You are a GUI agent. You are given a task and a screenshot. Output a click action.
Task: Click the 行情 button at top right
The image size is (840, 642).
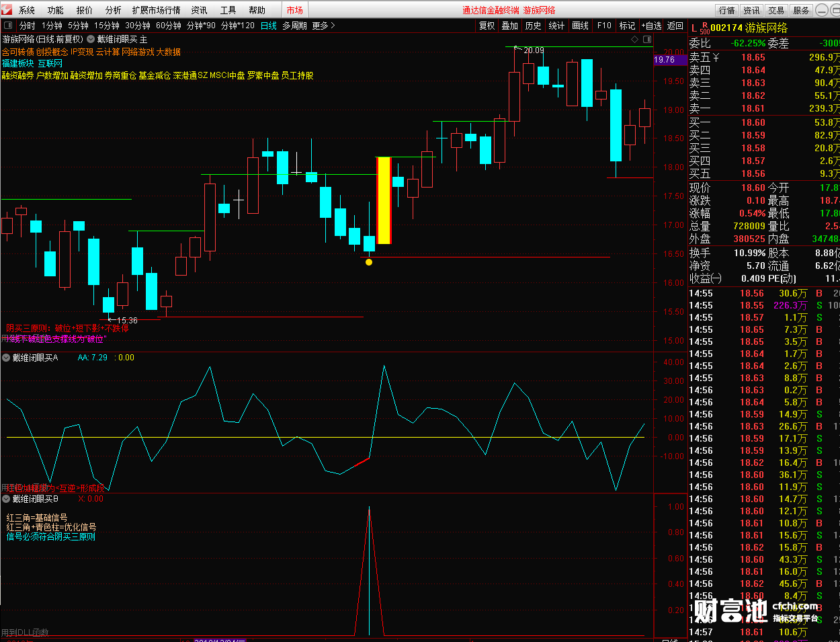click(x=727, y=10)
